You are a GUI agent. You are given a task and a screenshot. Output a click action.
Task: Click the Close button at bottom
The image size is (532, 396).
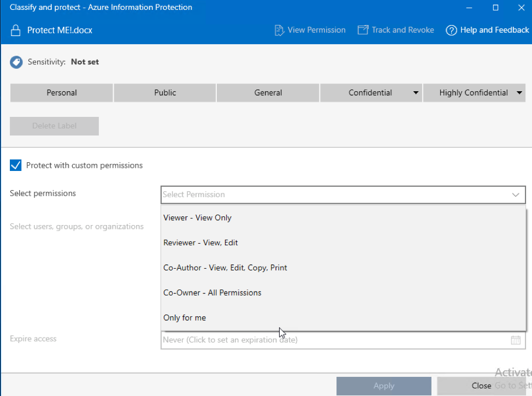(x=481, y=386)
